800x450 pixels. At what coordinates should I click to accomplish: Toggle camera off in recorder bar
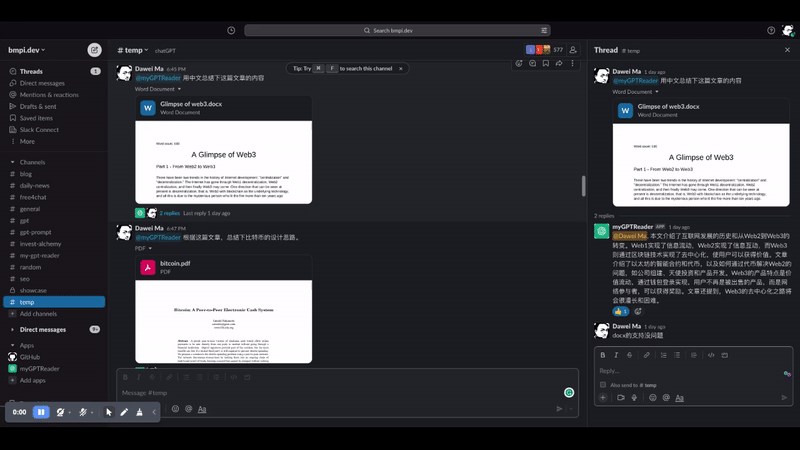60,412
